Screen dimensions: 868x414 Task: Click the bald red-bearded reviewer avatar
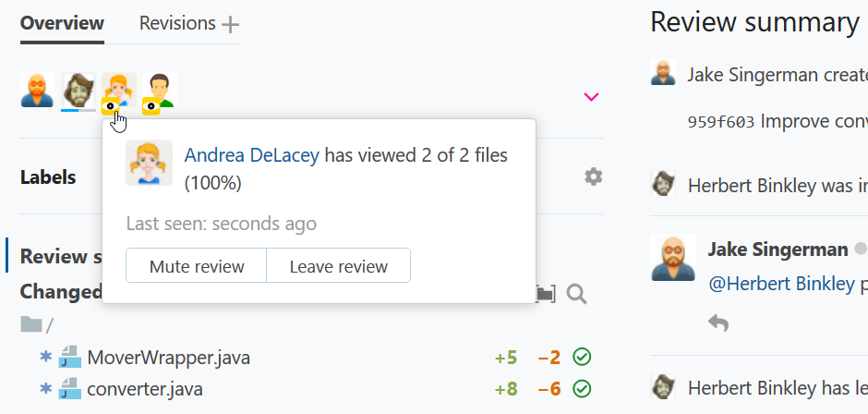38,91
